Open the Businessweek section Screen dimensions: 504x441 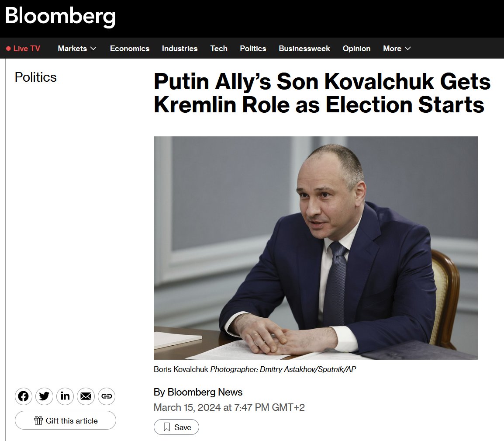(x=304, y=49)
